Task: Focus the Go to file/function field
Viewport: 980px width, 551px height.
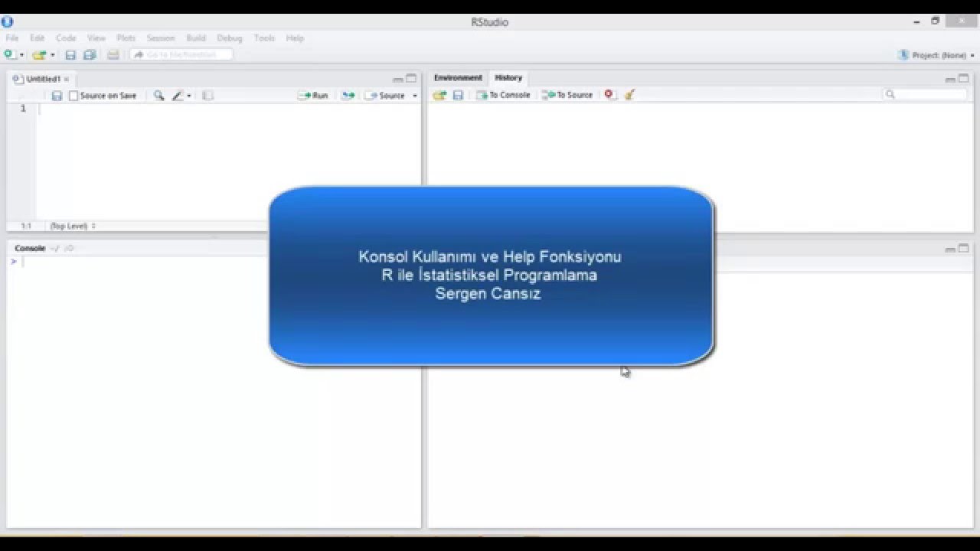Action: 181,54
